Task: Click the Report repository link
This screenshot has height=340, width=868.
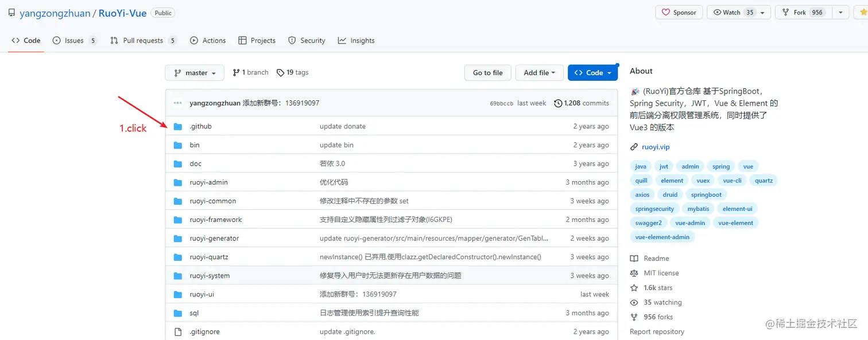Action: point(657,331)
